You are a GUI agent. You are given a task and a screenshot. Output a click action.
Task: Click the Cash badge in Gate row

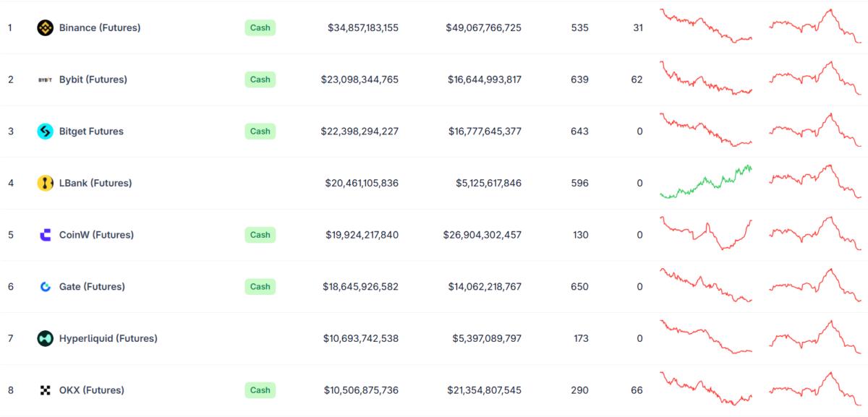pos(260,287)
